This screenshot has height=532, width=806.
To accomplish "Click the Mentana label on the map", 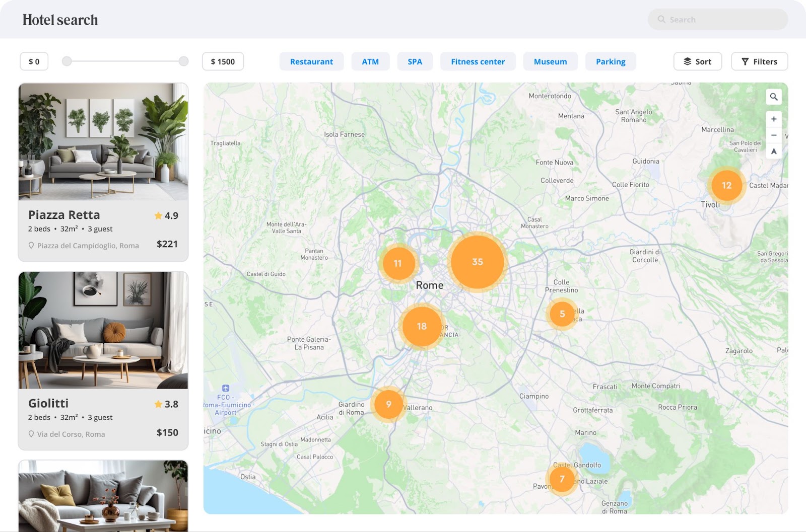I will pyautogui.click(x=571, y=116).
